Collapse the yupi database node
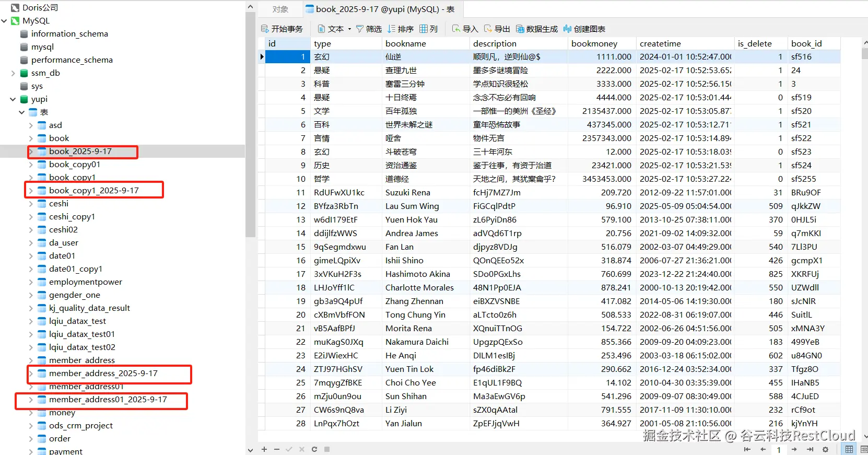 tap(13, 99)
